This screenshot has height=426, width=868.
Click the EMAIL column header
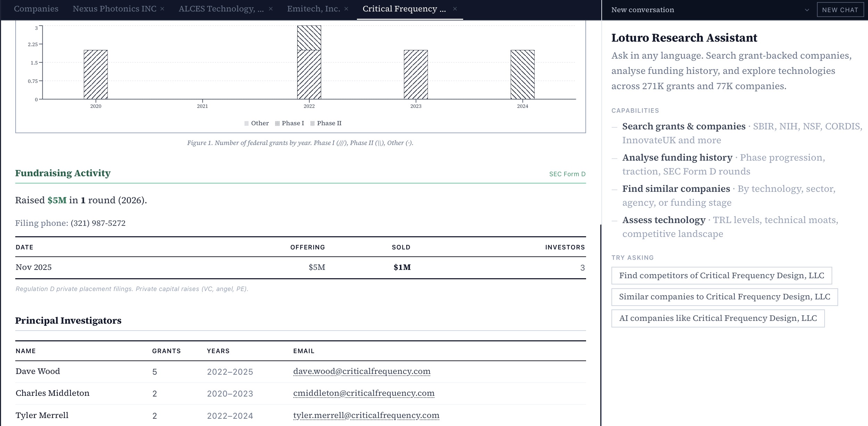304,351
